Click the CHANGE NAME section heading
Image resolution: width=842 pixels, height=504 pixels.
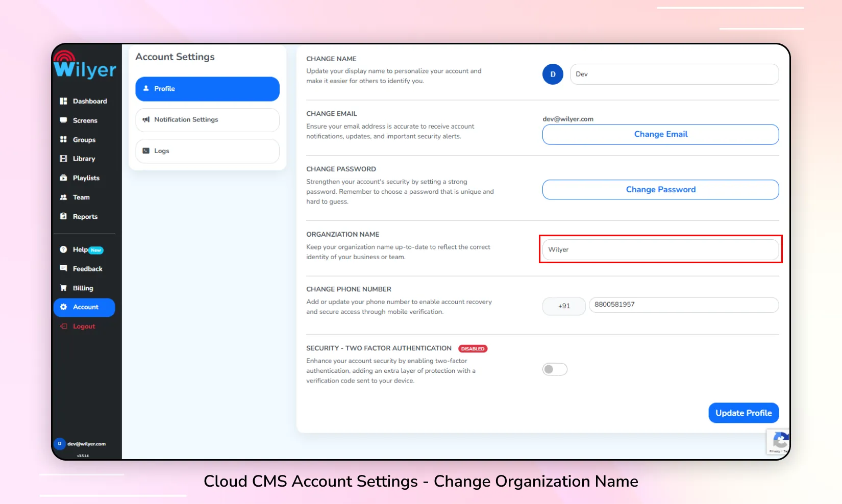[x=331, y=59]
